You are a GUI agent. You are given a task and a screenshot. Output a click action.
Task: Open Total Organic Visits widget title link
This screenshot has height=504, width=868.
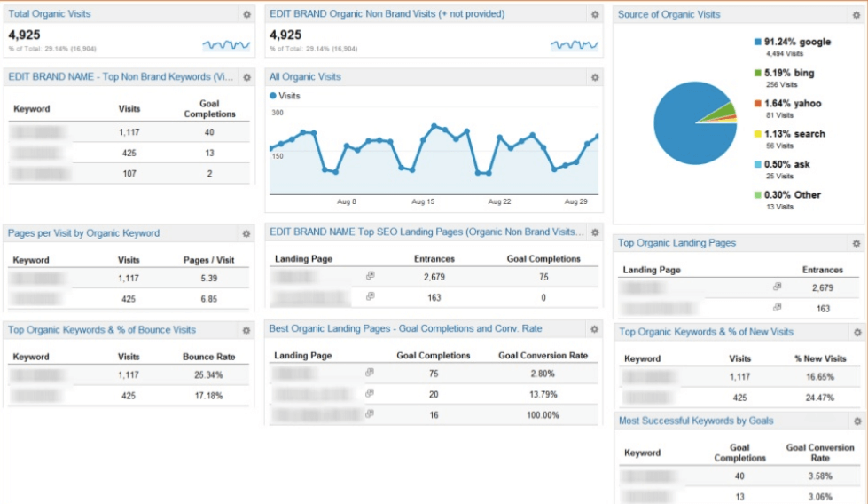pos(50,14)
